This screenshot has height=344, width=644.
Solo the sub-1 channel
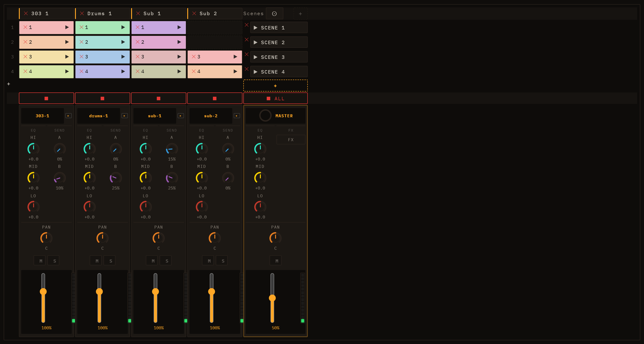[x=166, y=261]
